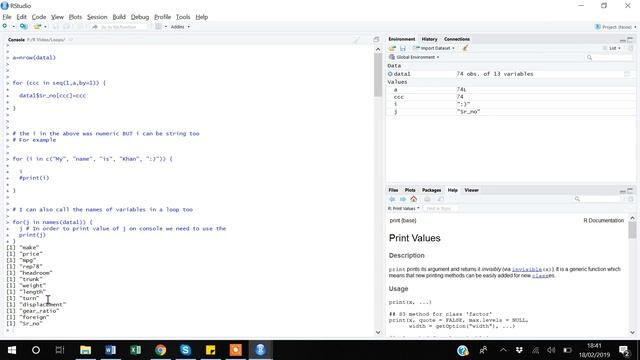This screenshot has width=640, height=360.
Task: Minimize the Environment pane
Action: pyautogui.click(x=622, y=40)
